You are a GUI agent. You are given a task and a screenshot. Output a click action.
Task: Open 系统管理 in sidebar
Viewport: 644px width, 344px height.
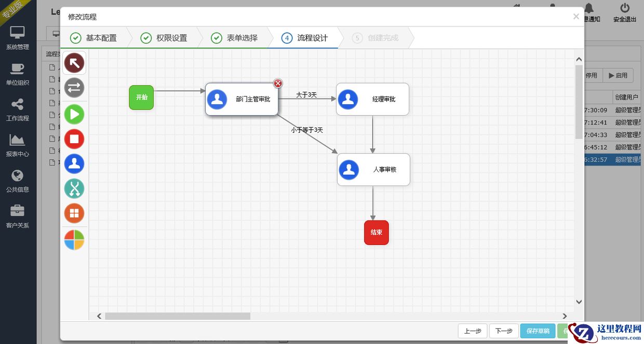(18, 37)
